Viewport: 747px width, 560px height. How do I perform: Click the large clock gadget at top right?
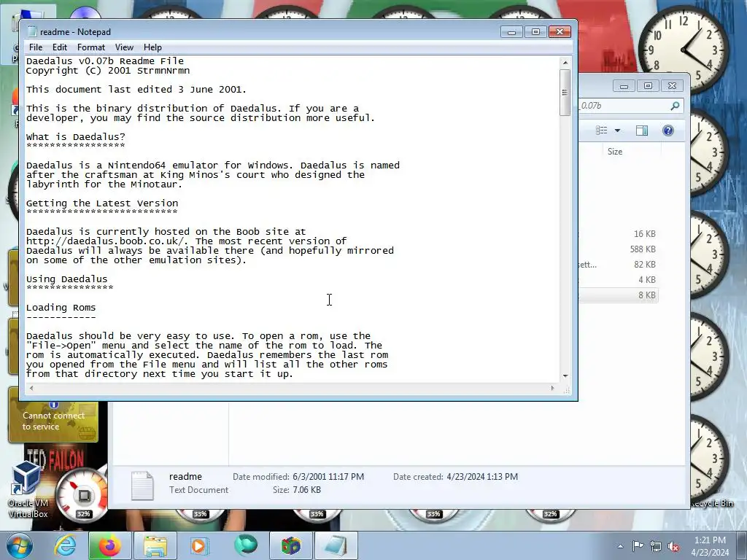pyautogui.click(x=684, y=50)
